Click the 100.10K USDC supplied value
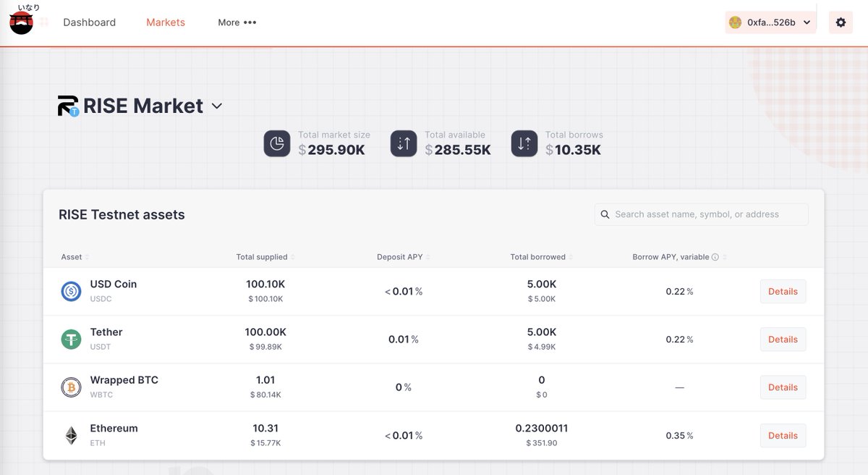Viewport: 868px width, 475px height. point(265,284)
